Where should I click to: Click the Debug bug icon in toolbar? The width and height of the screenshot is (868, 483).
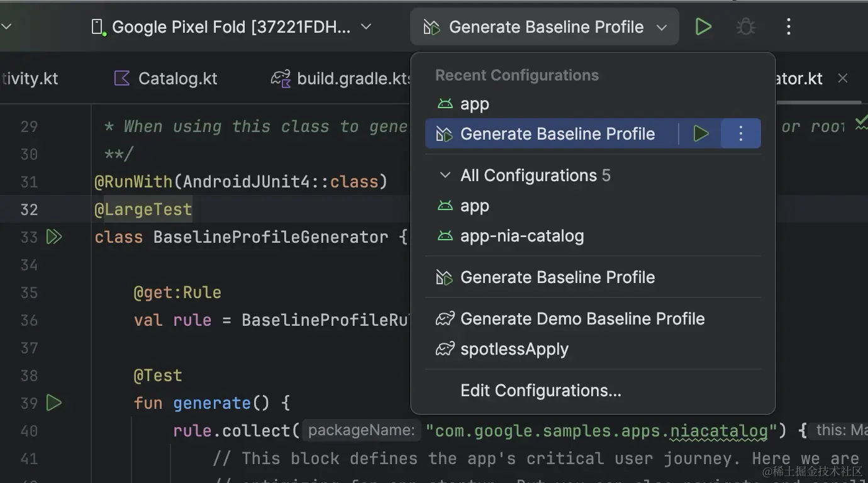[746, 26]
